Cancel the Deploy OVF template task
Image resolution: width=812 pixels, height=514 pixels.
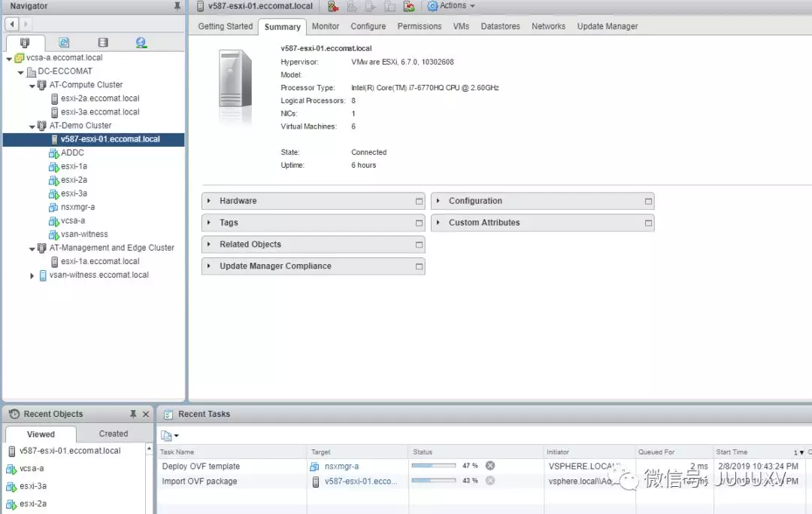(490, 465)
